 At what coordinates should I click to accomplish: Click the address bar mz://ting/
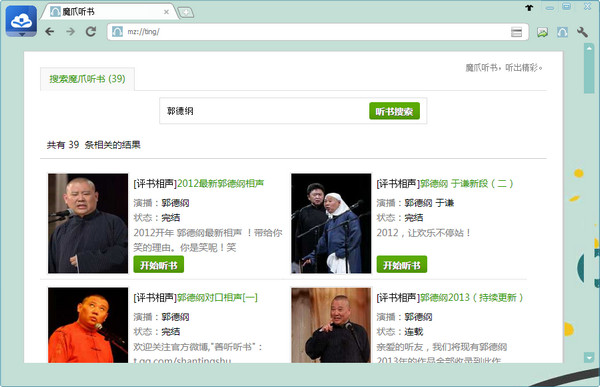(x=318, y=32)
